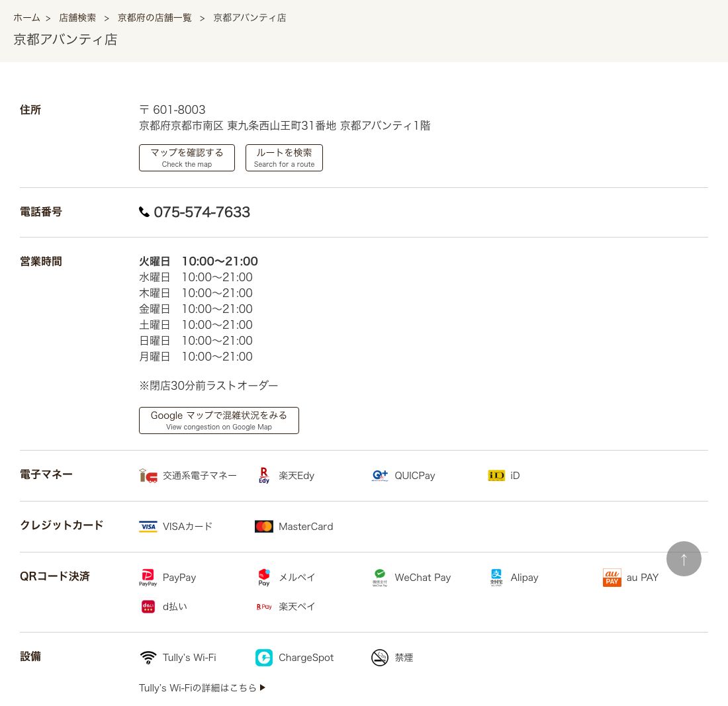
Task: Follow Tully's Wi-Fiの詳細はこちら link
Action: [202, 688]
